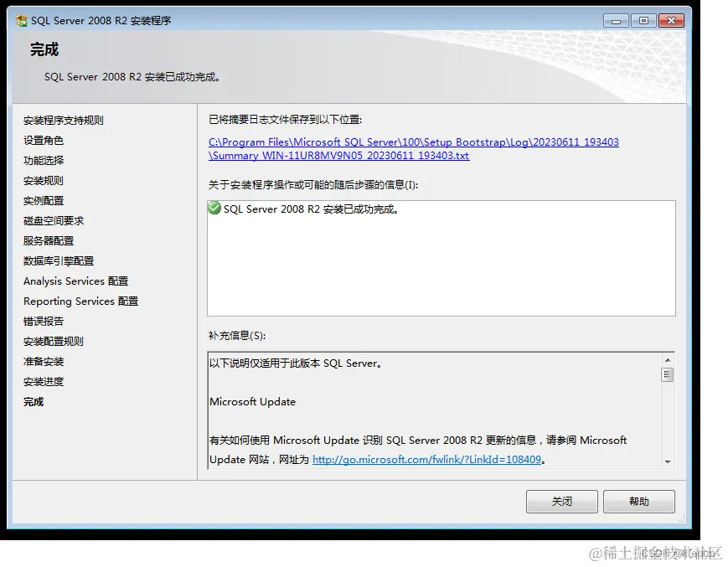This screenshot has width=728, height=567.
Task: Select the 实例配置 step
Action: 44,200
